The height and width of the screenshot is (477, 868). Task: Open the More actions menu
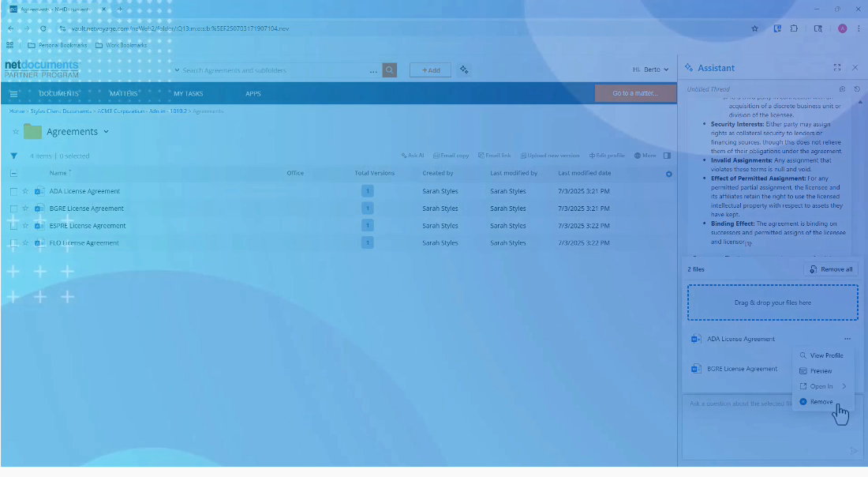[x=645, y=156]
